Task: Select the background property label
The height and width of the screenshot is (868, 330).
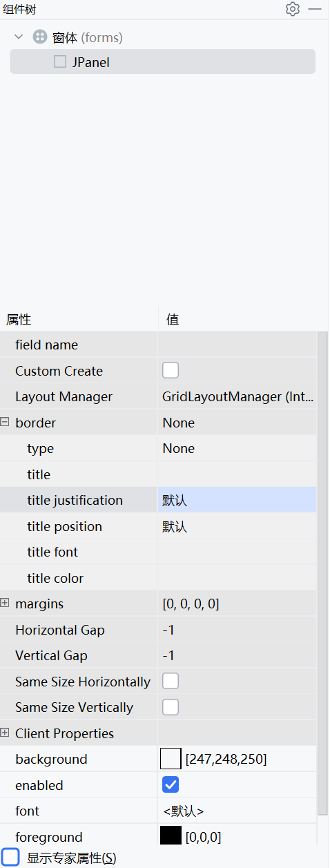Action: point(51,759)
